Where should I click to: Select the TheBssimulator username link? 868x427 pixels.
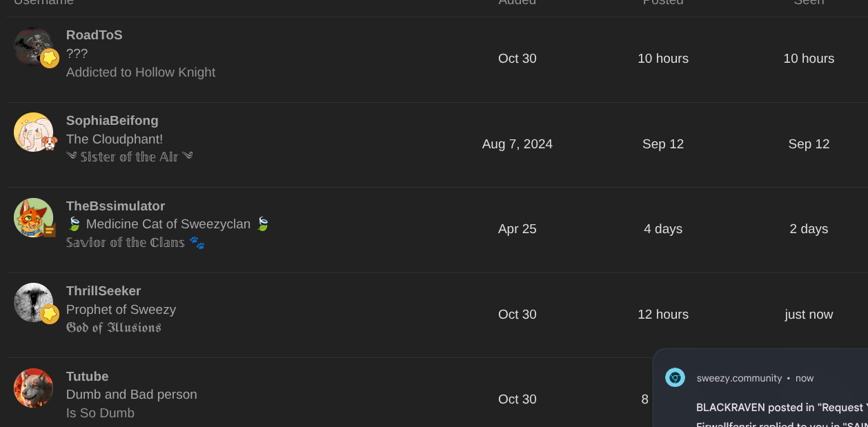coord(115,206)
